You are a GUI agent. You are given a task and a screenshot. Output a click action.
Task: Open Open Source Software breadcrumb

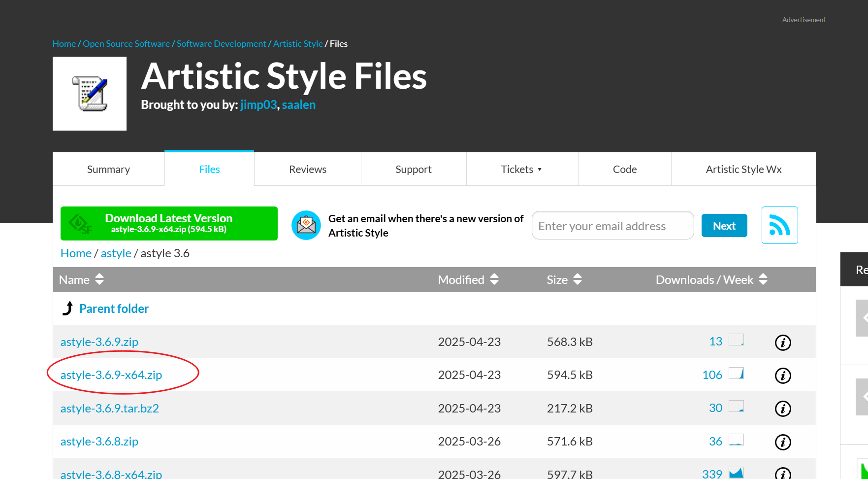126,43
